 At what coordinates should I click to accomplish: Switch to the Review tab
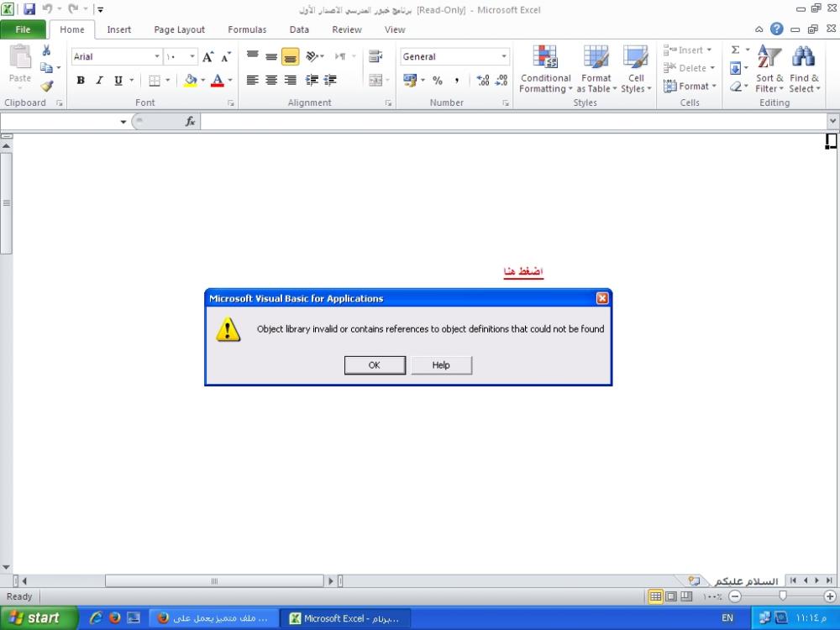[x=347, y=29]
